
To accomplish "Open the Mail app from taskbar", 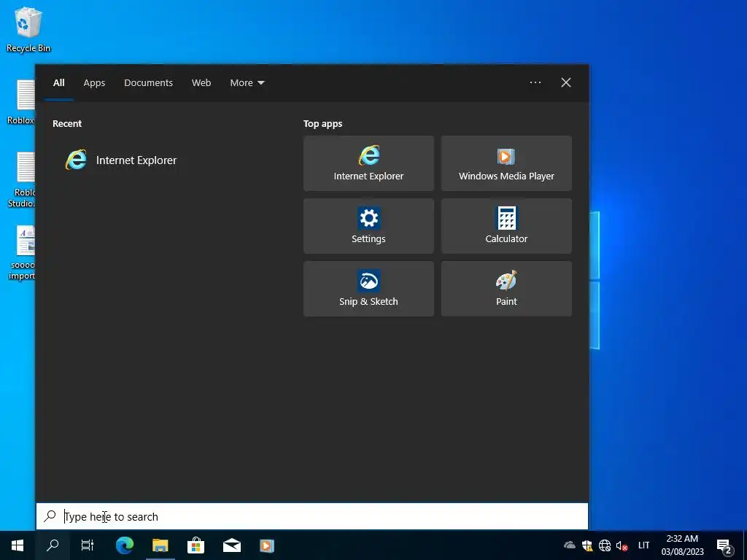I will coord(231,545).
